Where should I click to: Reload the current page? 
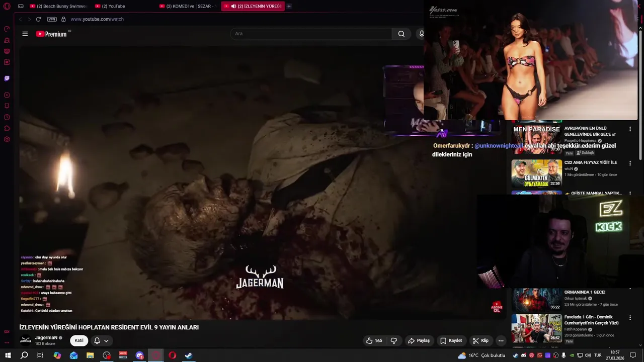tap(38, 19)
